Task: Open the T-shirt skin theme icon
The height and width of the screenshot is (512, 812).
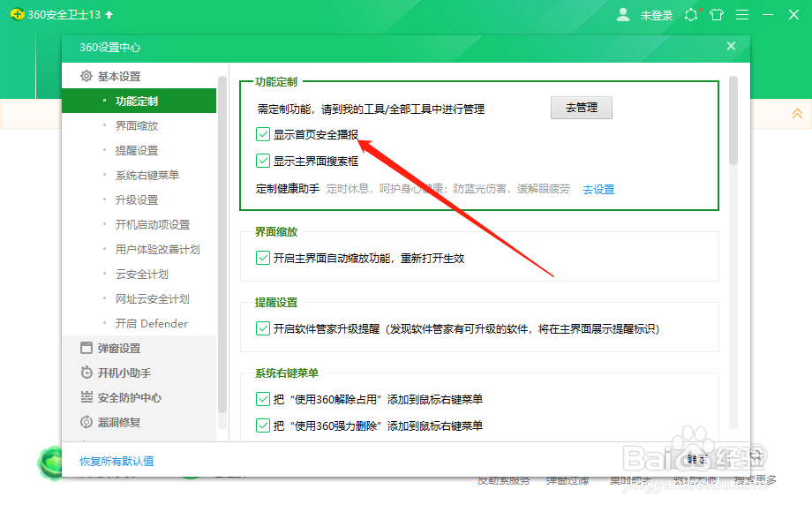Action: point(717,15)
